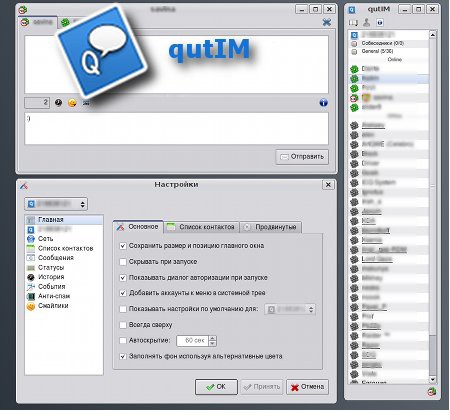450x420 pixels.
Task: Click the Настройки window title bar icon
Action: point(24,186)
